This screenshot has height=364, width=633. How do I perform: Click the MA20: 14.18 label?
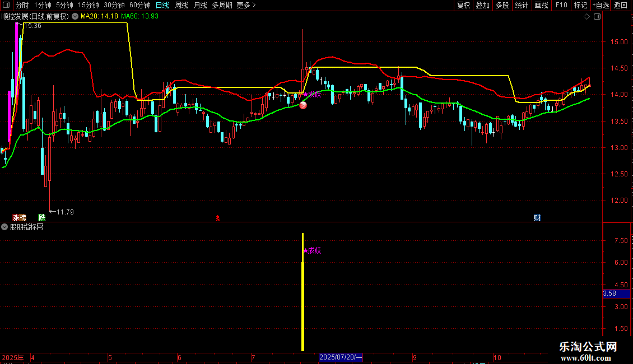(x=99, y=17)
